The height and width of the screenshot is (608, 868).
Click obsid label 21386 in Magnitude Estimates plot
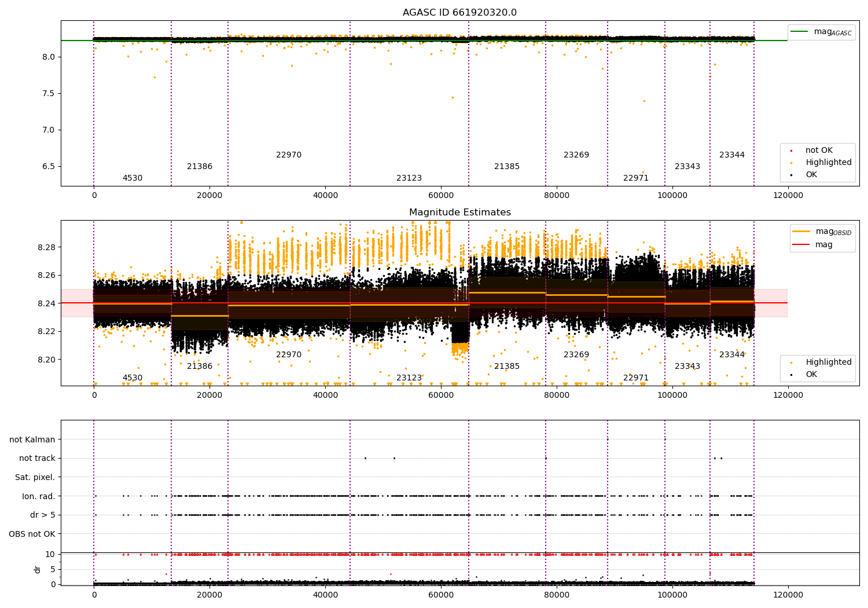tap(200, 367)
